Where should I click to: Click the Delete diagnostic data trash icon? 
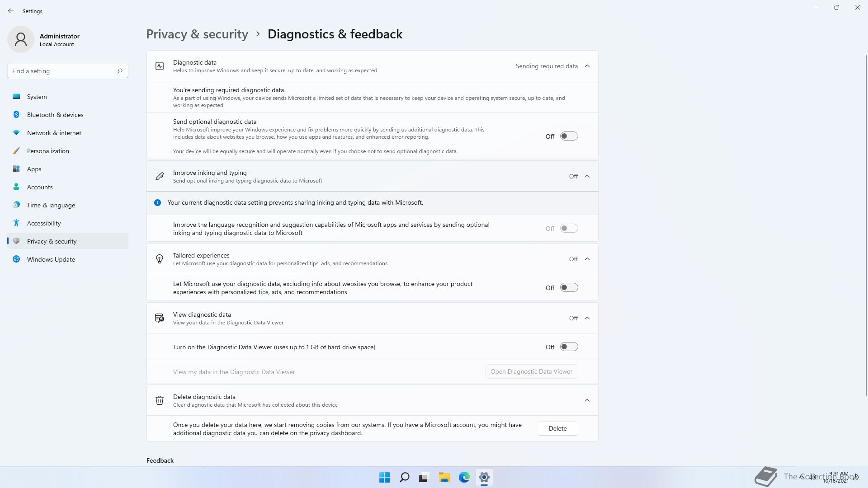coord(160,400)
